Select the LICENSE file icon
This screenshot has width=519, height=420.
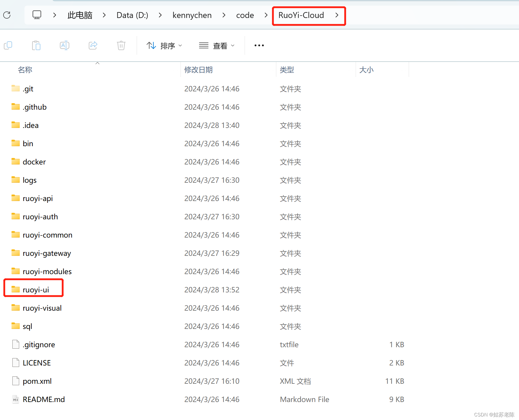tap(16, 363)
